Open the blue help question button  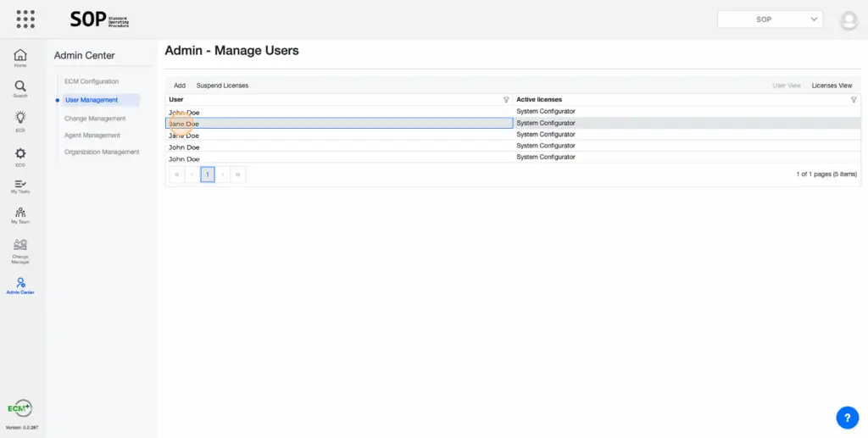(x=847, y=417)
